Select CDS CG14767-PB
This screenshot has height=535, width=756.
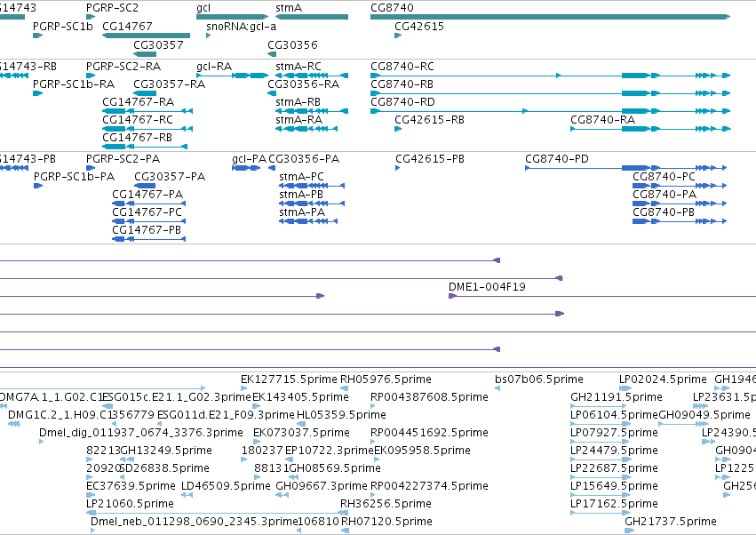(149, 239)
